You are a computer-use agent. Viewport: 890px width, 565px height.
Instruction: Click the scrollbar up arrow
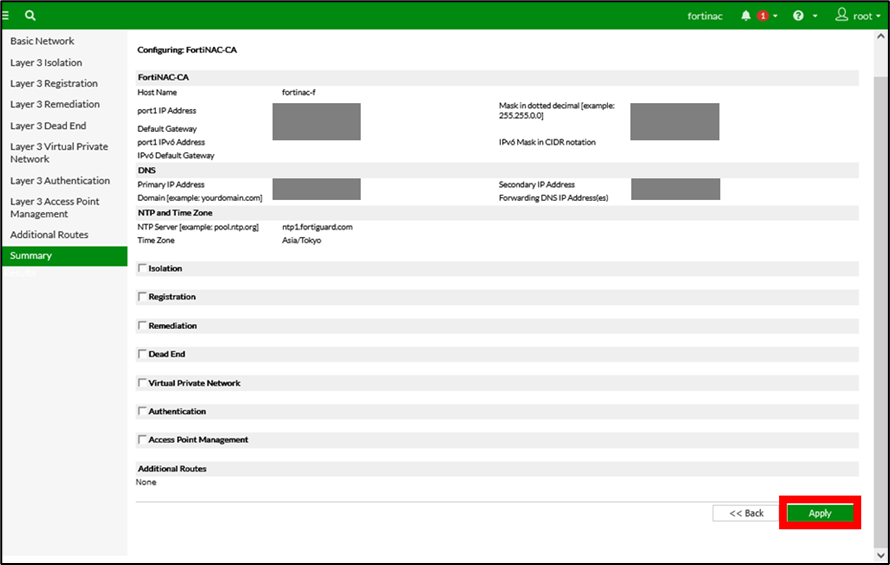tap(880, 36)
